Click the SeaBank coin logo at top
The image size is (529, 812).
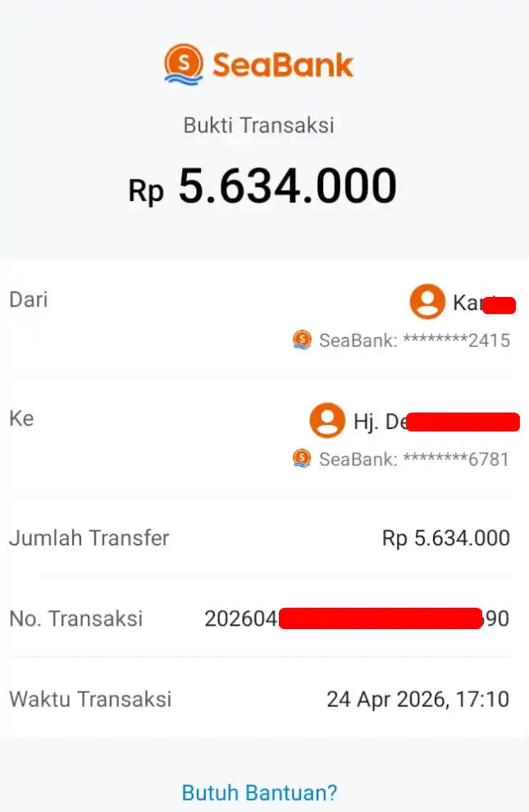coord(184,62)
